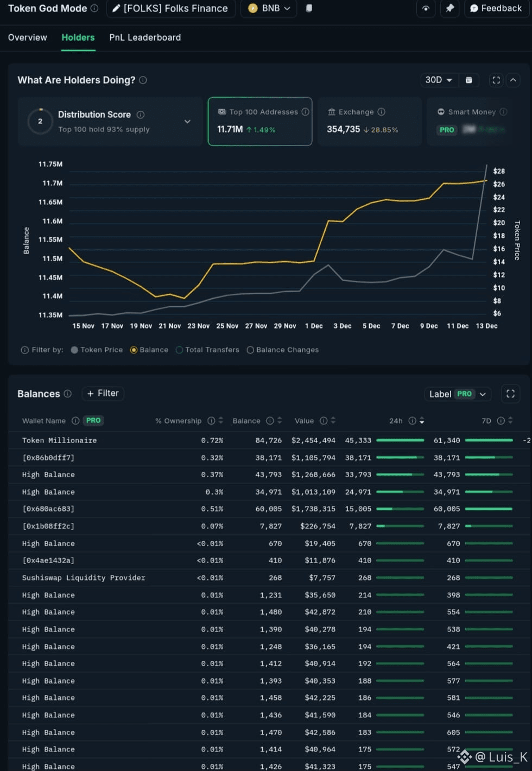Viewport: 532px width, 771px height.
Task: Expand the Distribution Score chevron
Action: pyautogui.click(x=187, y=122)
